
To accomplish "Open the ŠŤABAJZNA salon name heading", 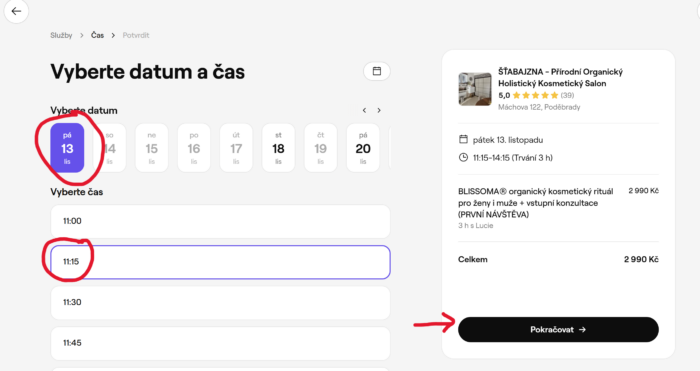I will [x=560, y=77].
